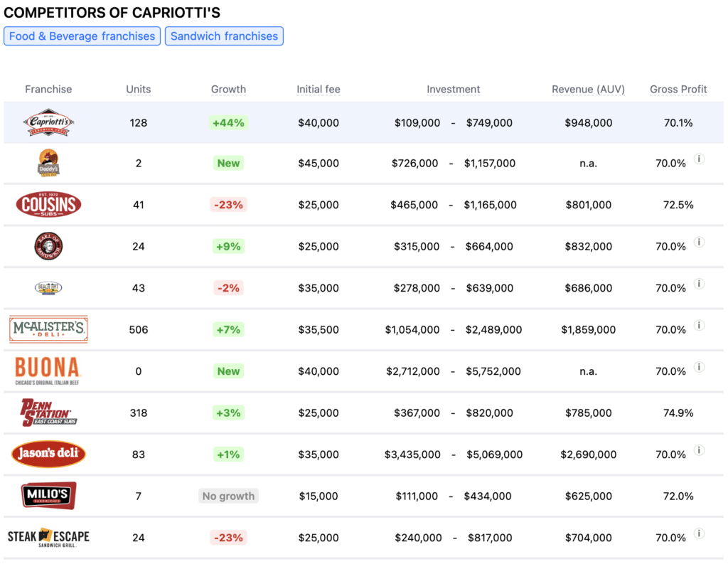This screenshot has width=728, height=569.
Task: Click the $948,000 revenue value
Action: coord(588,122)
